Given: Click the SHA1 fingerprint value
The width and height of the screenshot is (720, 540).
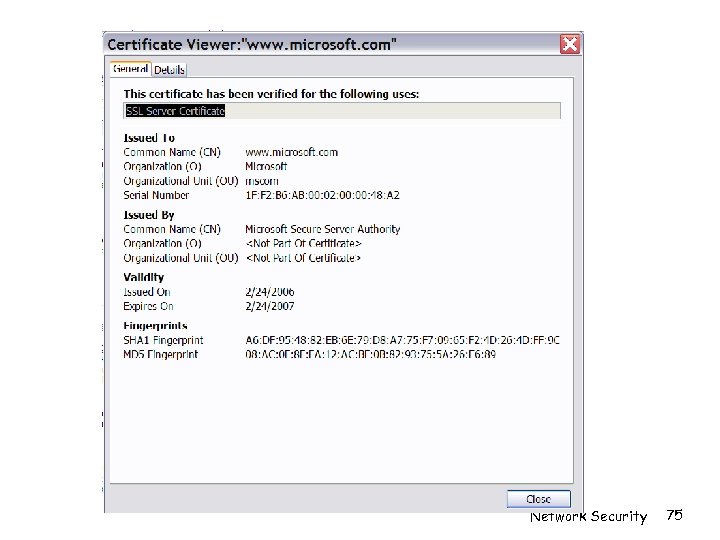Looking at the screenshot, I should pos(402,340).
